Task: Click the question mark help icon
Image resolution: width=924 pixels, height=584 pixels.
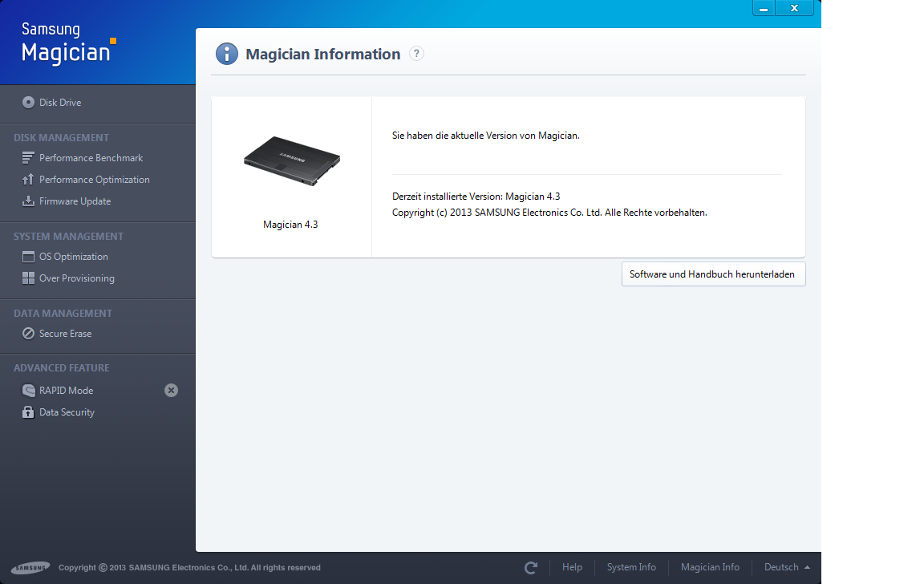Action: pos(416,54)
